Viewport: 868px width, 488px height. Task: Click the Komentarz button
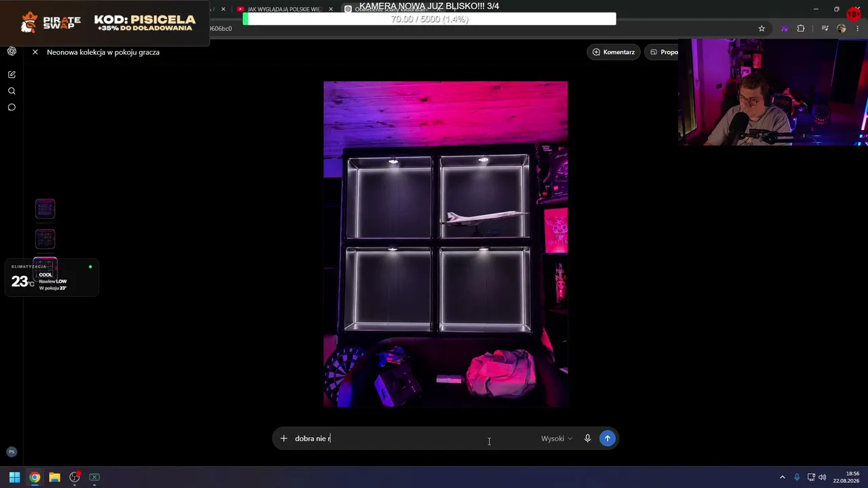pyautogui.click(x=614, y=52)
